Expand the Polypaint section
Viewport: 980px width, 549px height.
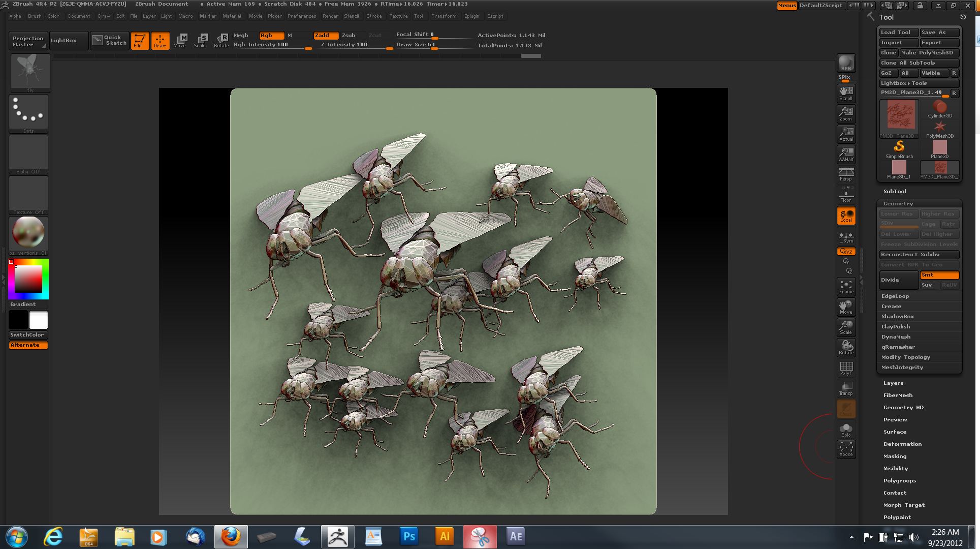(897, 517)
